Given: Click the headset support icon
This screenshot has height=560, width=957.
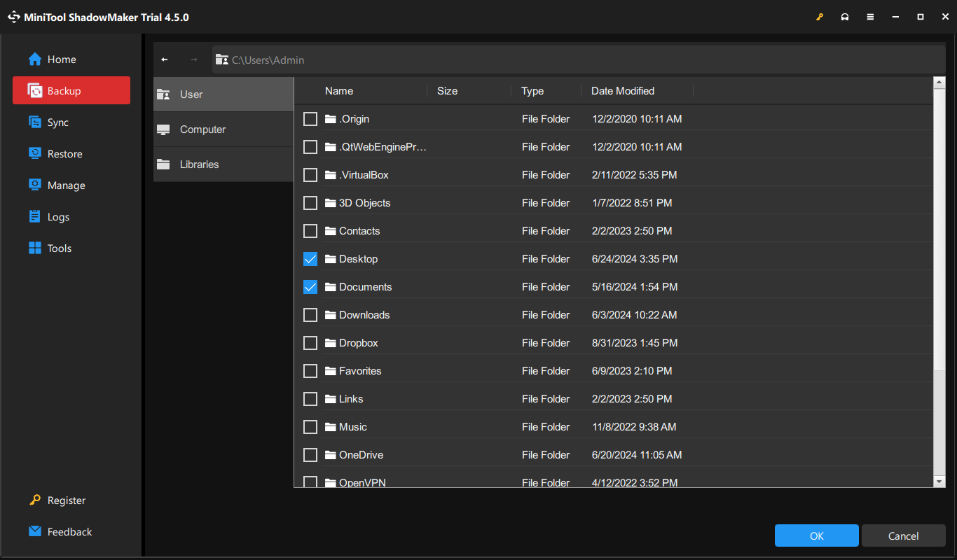Looking at the screenshot, I should (845, 17).
